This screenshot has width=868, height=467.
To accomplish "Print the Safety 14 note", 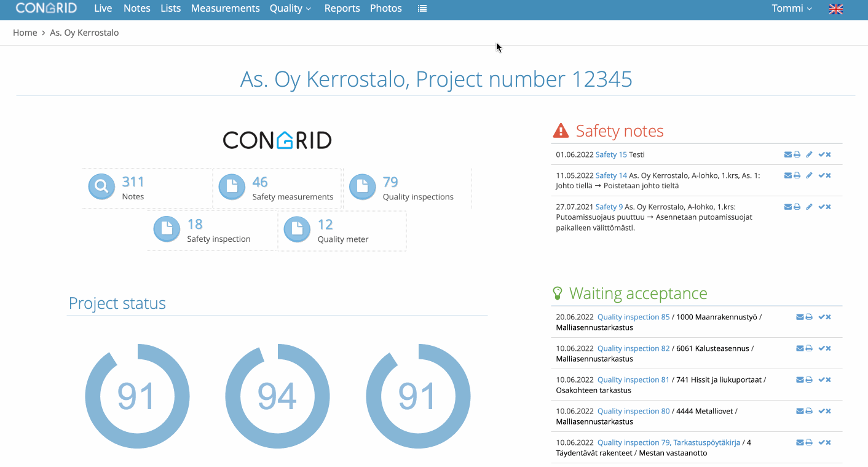I will (797, 176).
